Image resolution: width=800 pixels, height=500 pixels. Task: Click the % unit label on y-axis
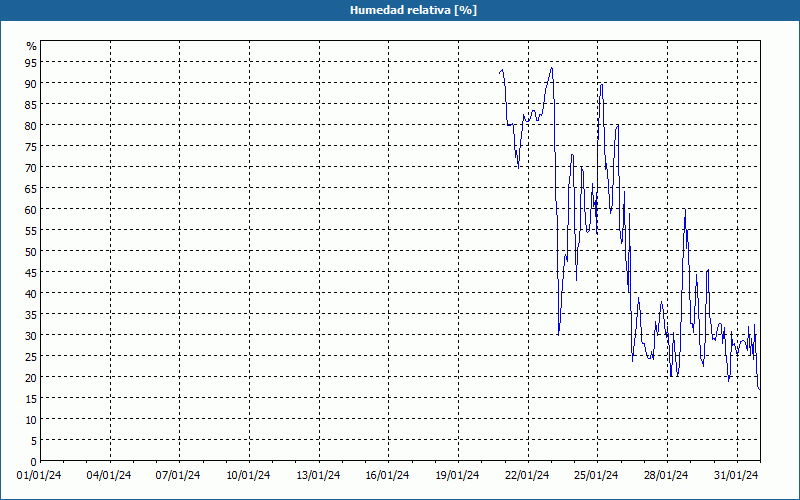pos(32,46)
